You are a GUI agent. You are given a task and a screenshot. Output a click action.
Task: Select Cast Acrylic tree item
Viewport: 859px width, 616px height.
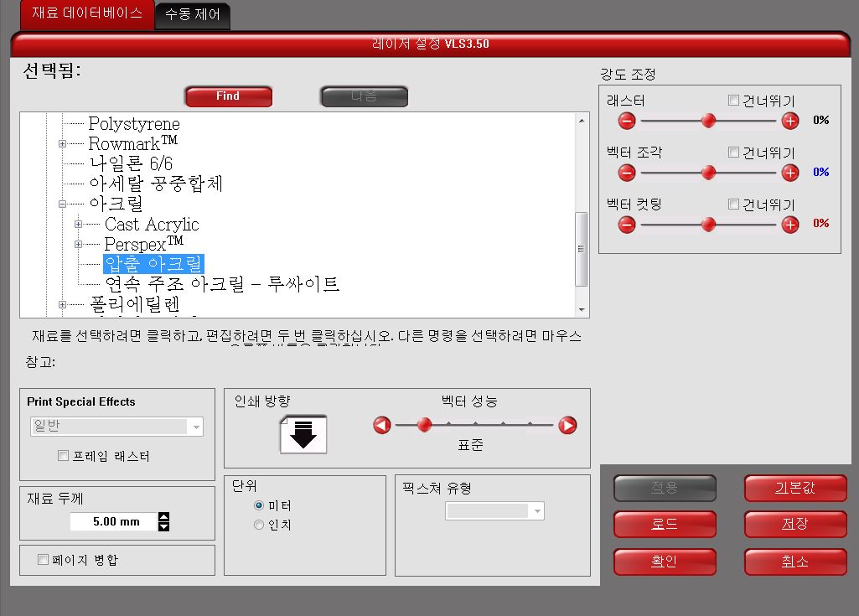152,224
